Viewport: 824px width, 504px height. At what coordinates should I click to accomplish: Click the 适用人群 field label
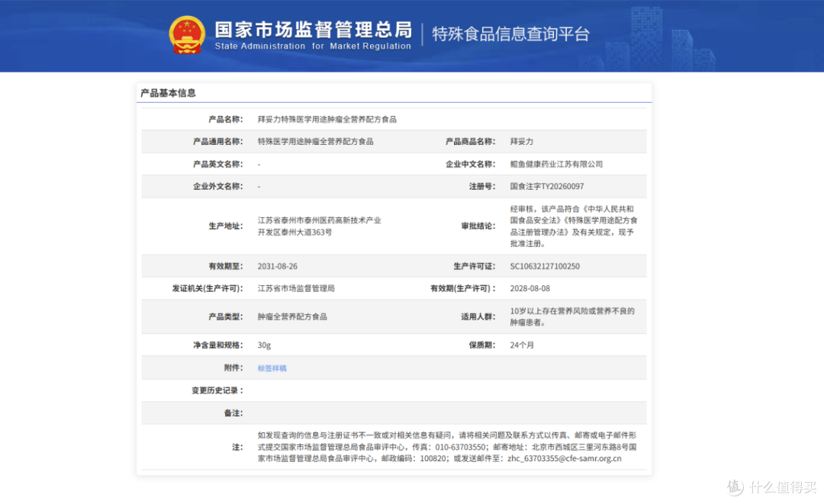(x=478, y=316)
